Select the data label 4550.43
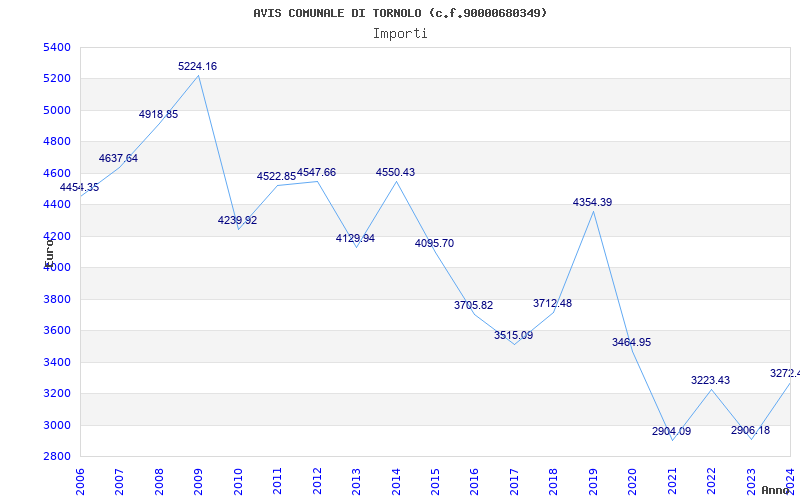 (x=395, y=172)
